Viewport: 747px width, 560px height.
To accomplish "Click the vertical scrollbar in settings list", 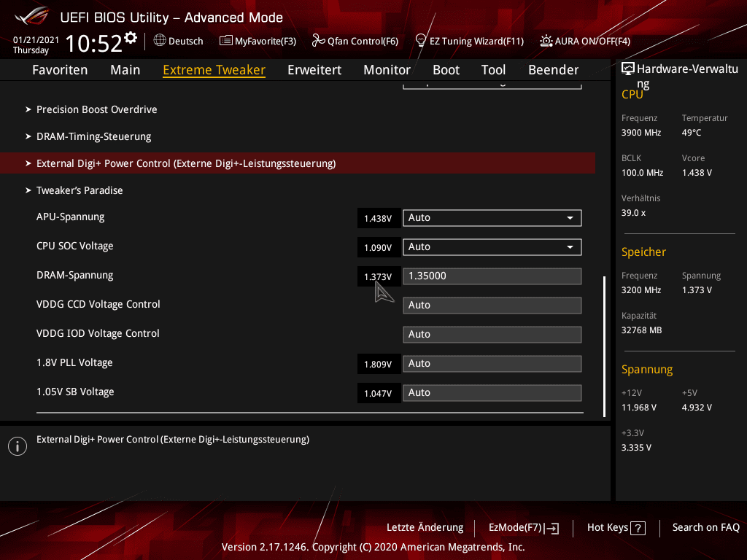I will (604, 346).
